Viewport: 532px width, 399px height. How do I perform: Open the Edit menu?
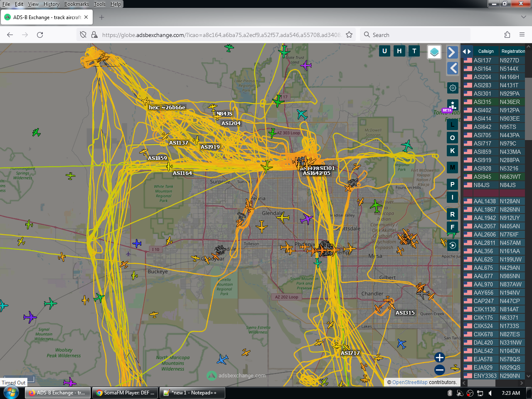[19, 4]
